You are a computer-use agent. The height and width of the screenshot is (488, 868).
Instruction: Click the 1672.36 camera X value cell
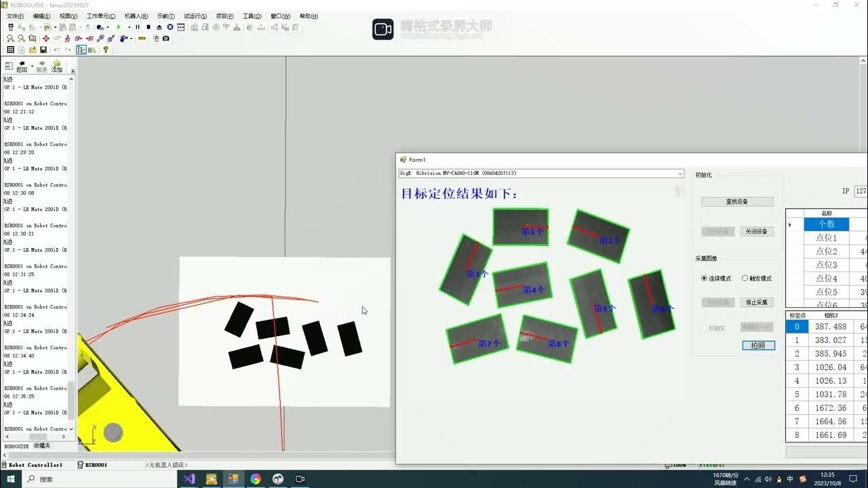pos(831,408)
